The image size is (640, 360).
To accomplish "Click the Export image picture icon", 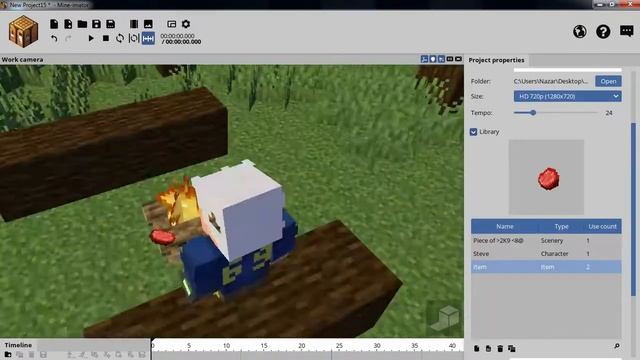I will pos(148,24).
